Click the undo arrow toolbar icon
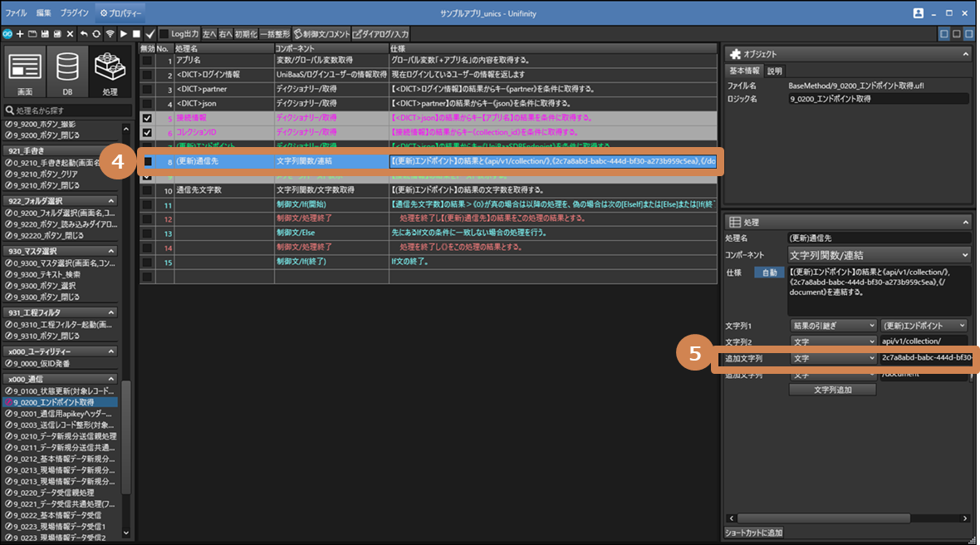The height and width of the screenshot is (545, 980). [x=84, y=34]
